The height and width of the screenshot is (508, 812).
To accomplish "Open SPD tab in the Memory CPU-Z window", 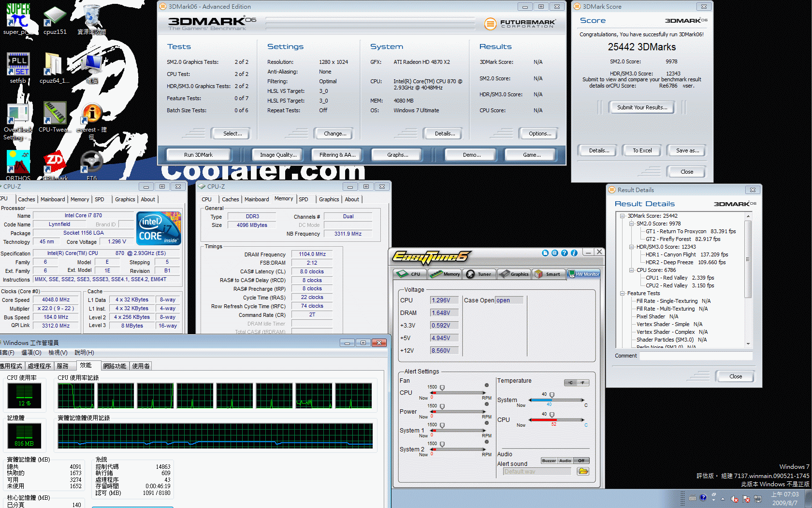I will (x=304, y=199).
